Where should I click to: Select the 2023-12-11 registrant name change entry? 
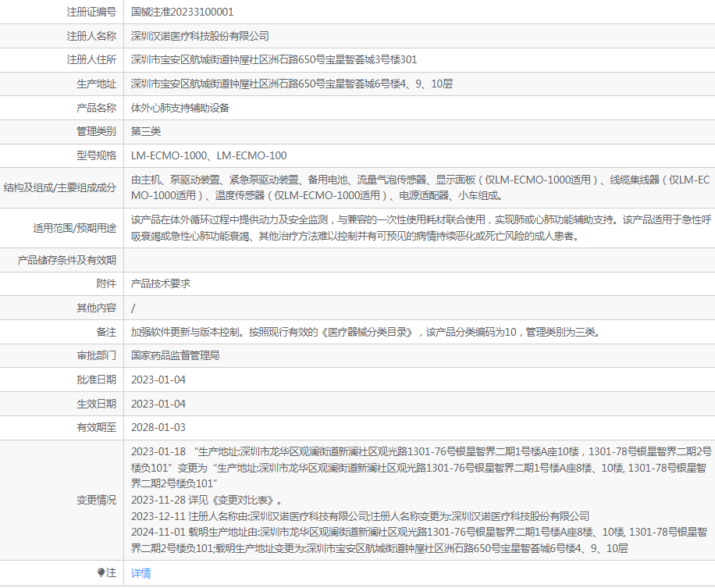[x=361, y=516]
